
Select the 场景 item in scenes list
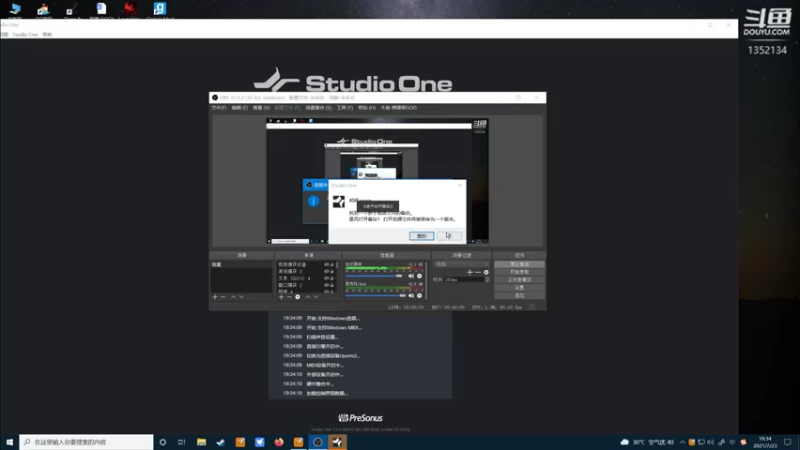click(241, 265)
